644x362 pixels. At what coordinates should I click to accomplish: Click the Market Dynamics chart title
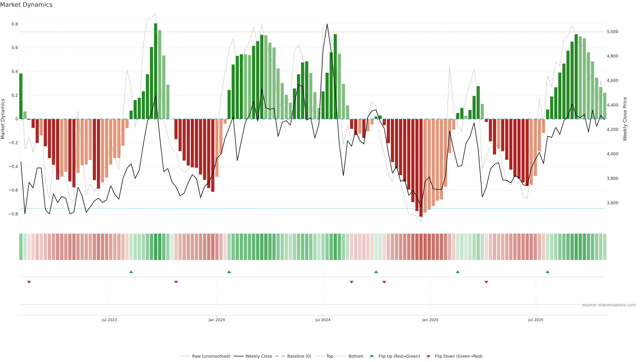[x=26, y=5]
